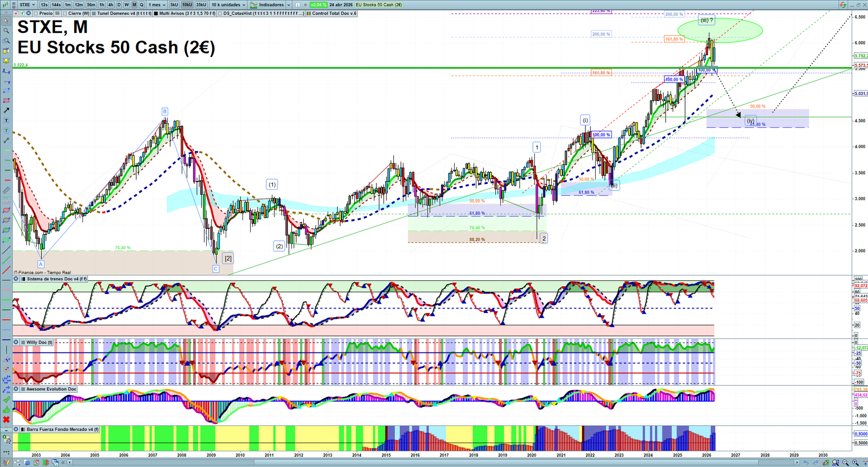Select the text annotation tool
This screenshot has height=467, width=868.
(7, 120)
